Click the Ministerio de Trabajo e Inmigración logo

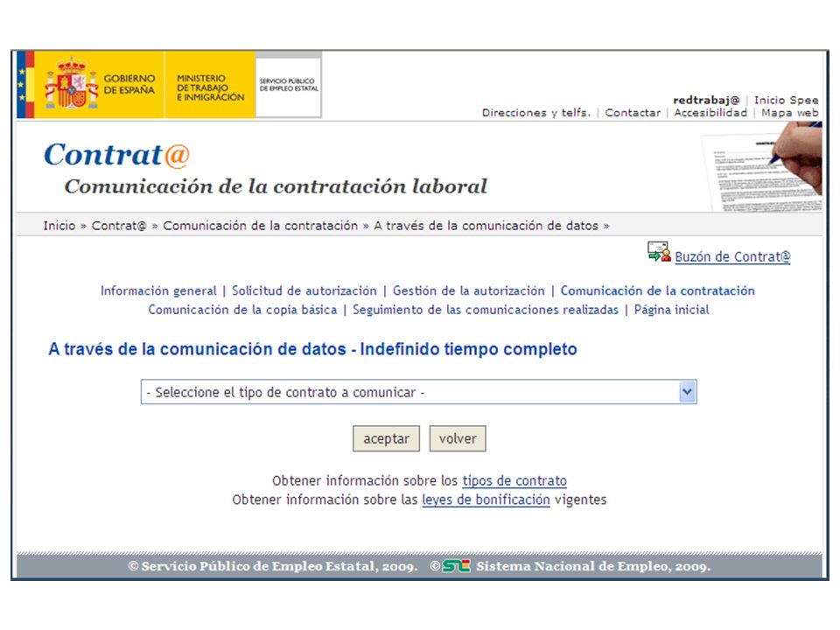click(210, 85)
